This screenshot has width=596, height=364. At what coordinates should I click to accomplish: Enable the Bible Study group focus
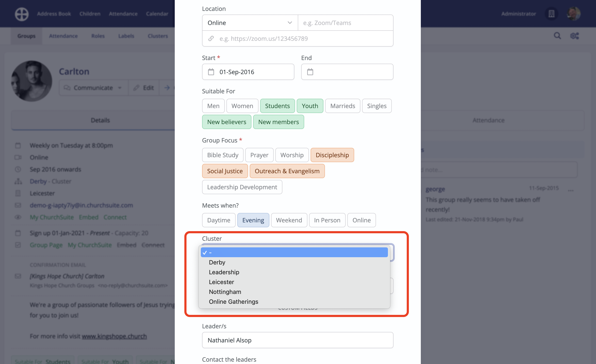(223, 155)
